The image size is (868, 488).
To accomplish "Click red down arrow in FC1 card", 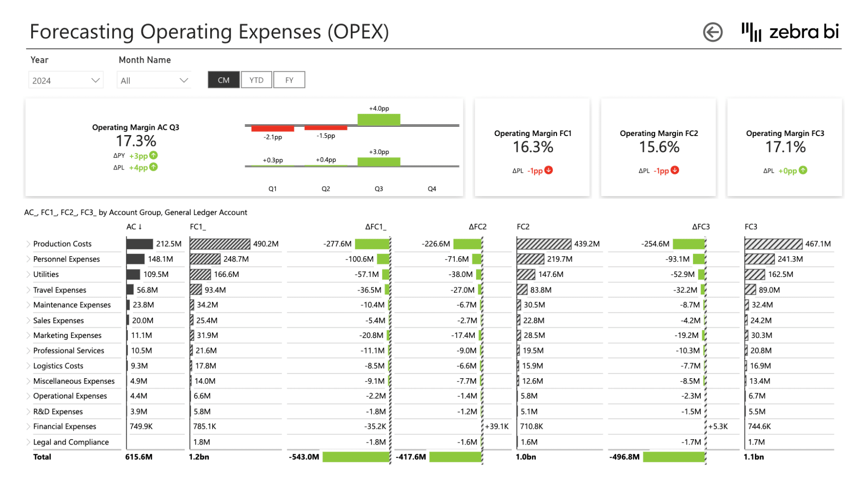I will click(x=548, y=170).
